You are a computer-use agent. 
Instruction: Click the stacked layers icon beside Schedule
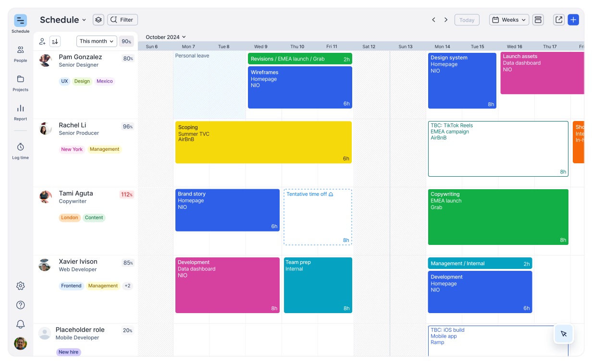click(98, 19)
